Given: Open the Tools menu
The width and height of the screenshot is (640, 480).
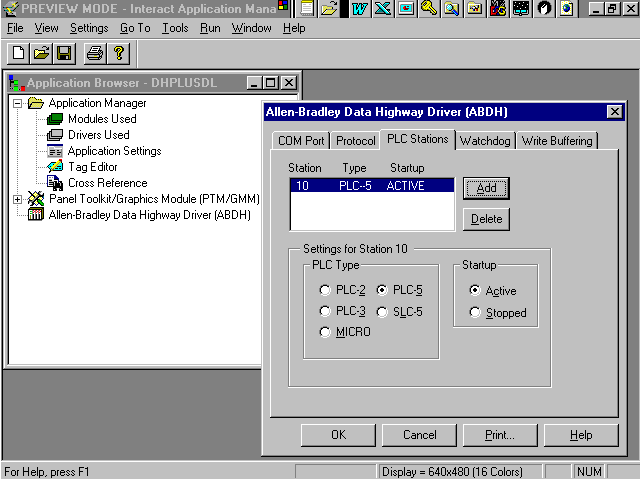Looking at the screenshot, I should pos(175,28).
